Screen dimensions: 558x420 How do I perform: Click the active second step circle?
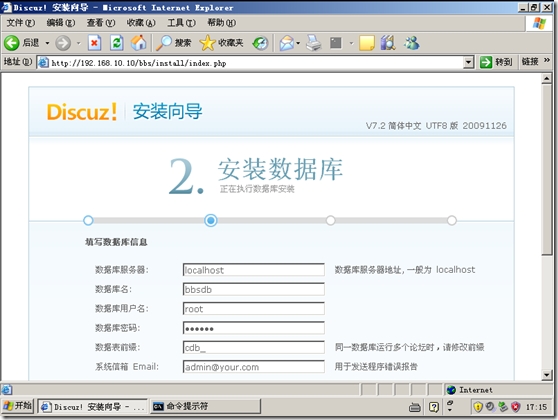(x=211, y=221)
